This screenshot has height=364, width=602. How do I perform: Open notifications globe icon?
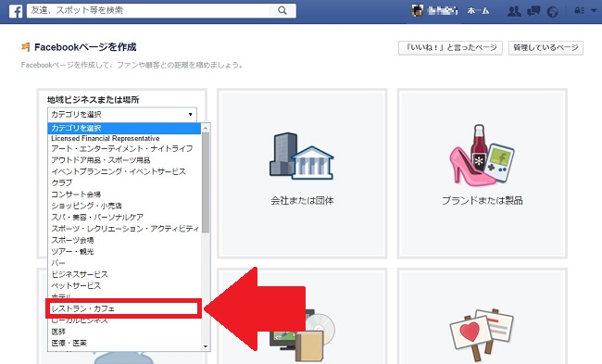(553, 11)
